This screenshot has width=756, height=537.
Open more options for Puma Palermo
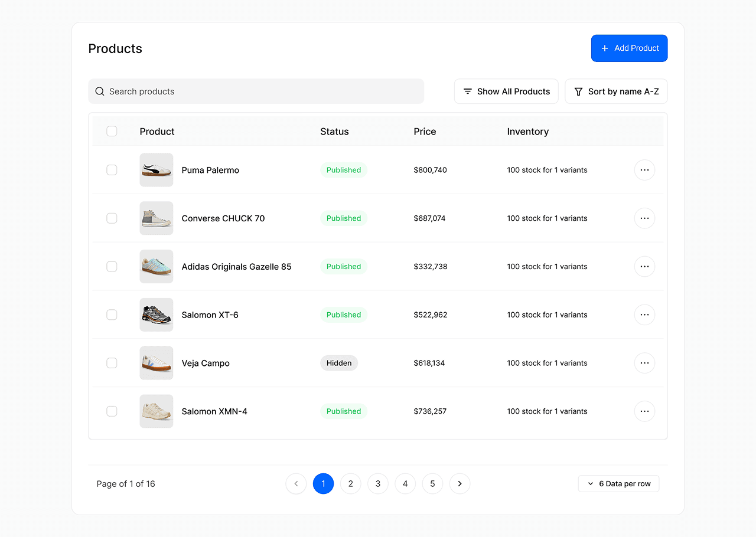click(644, 170)
